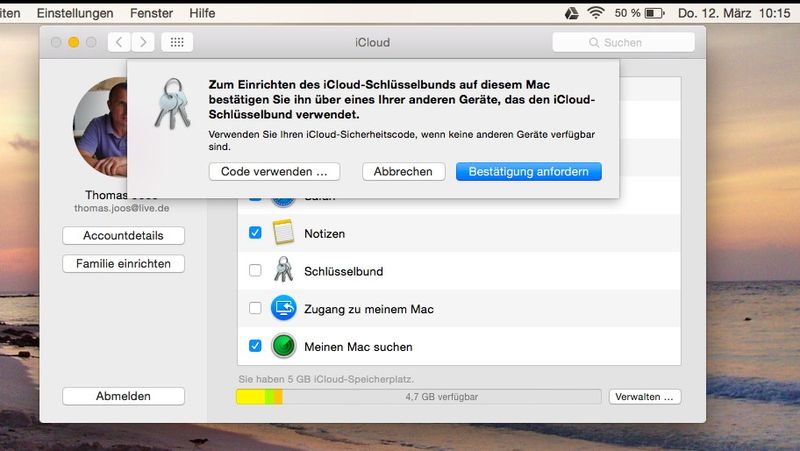Click the Google Drive menu bar icon
This screenshot has width=800, height=451.
point(571,13)
